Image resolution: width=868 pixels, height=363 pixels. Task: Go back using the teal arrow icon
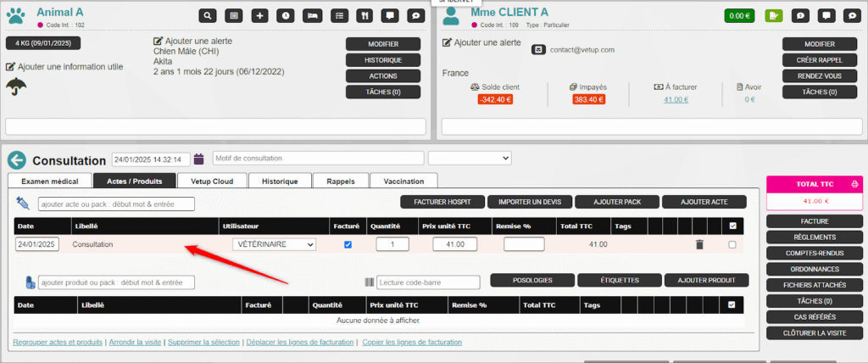click(x=17, y=159)
